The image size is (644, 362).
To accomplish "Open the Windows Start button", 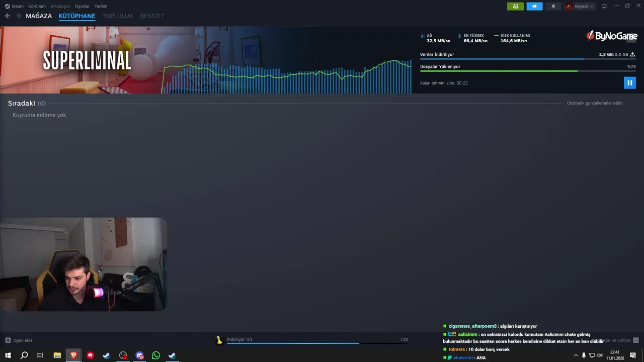I will click(x=8, y=355).
